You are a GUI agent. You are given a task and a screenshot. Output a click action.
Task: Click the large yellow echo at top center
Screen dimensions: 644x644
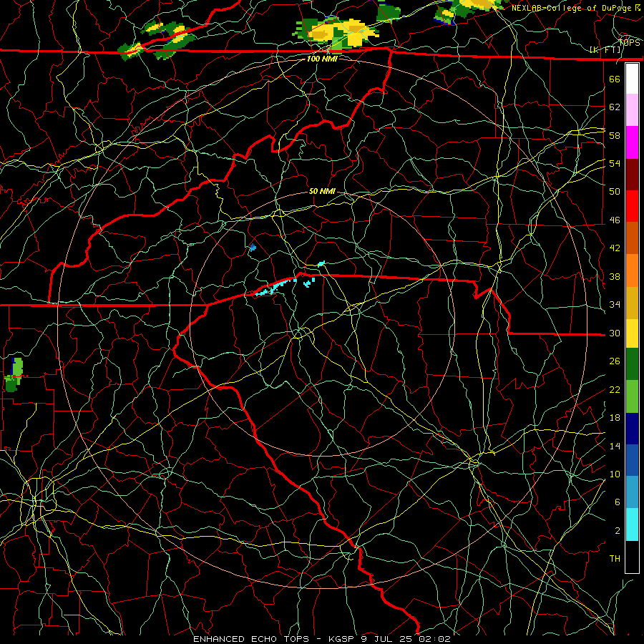click(337, 33)
